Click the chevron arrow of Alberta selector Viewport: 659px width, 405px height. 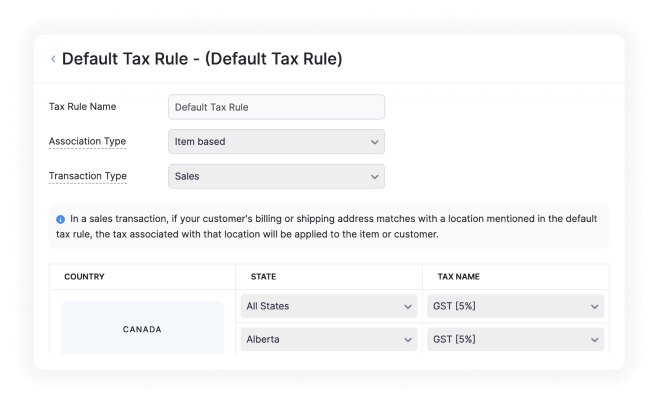point(408,340)
